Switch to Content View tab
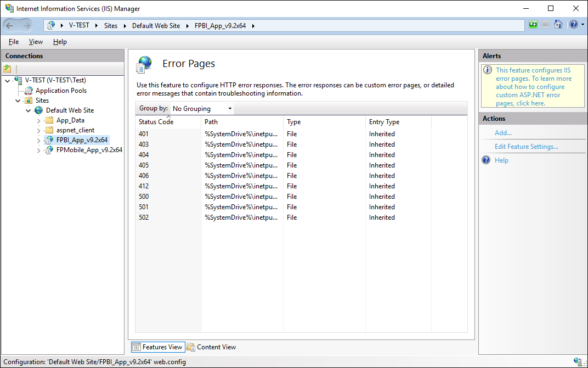 pos(212,347)
